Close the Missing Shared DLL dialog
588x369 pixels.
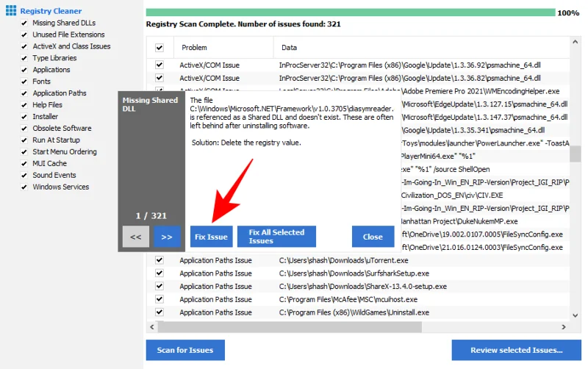373,237
